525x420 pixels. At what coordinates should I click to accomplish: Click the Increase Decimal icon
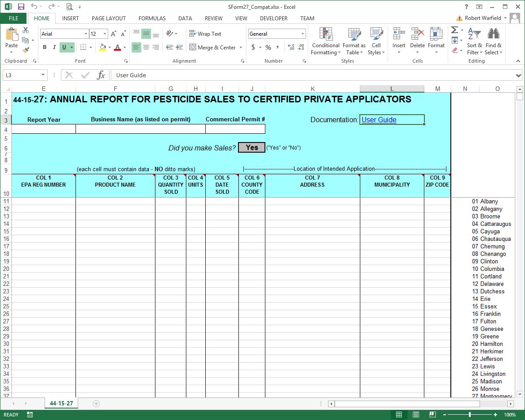click(291, 47)
